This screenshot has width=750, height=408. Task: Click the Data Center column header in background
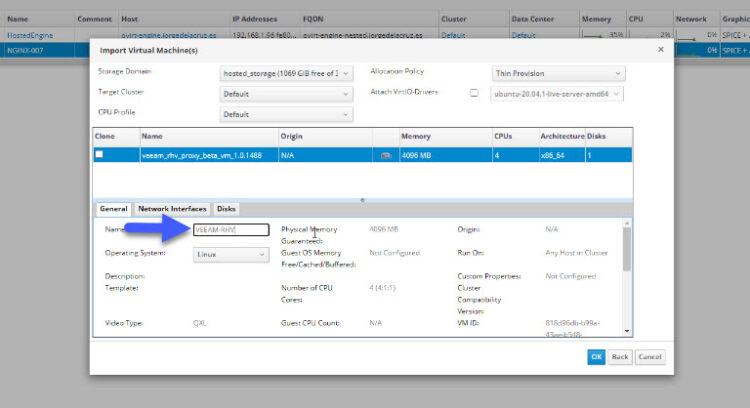[x=532, y=19]
